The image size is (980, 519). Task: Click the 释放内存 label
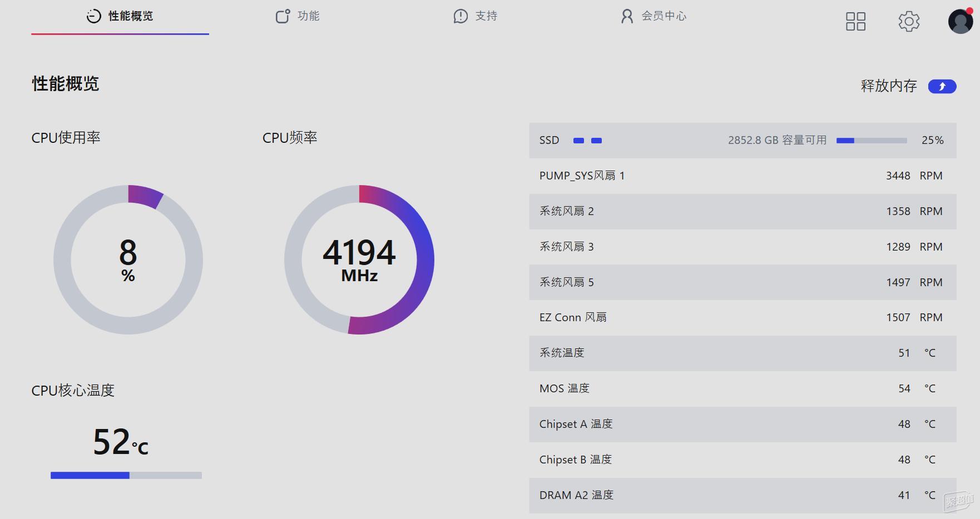click(x=888, y=86)
